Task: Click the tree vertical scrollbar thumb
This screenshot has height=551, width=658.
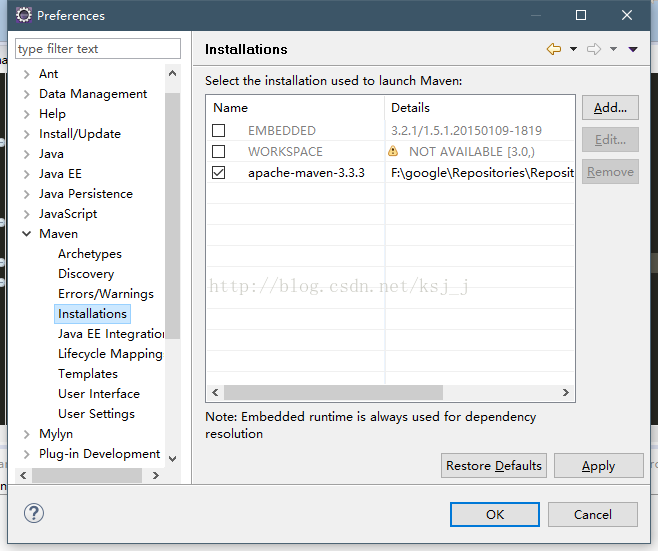Action: coord(172,216)
